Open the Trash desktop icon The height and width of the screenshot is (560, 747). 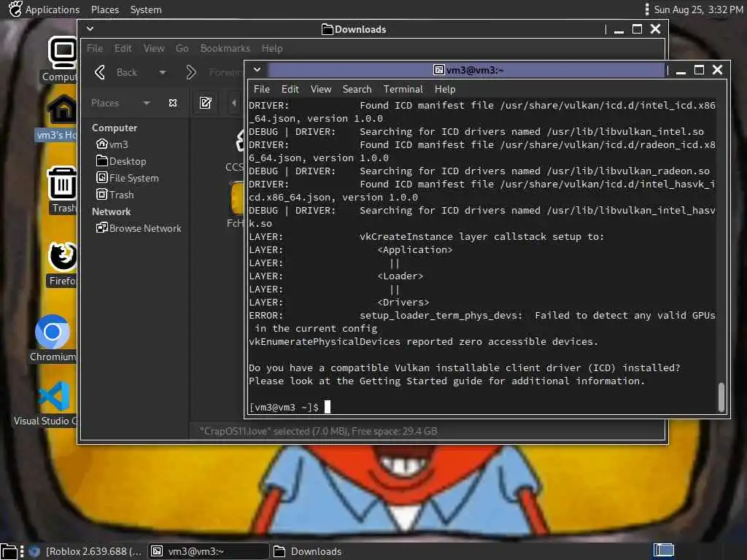tap(63, 190)
